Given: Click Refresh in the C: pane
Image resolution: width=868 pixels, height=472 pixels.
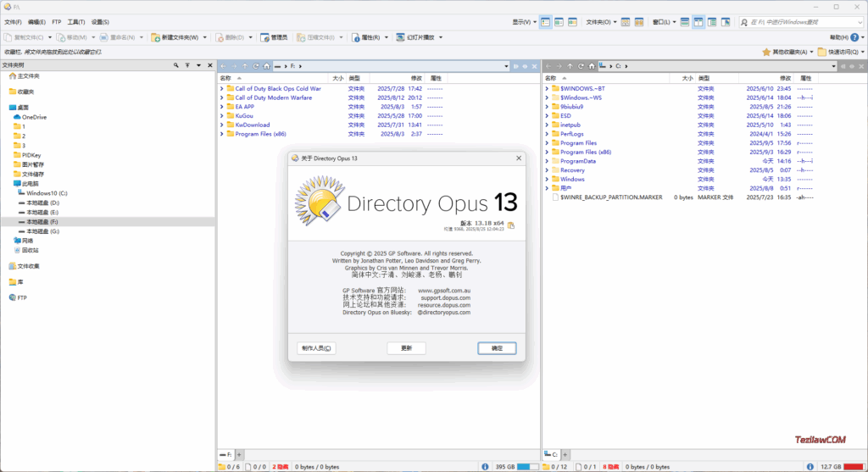Looking at the screenshot, I should coord(581,66).
